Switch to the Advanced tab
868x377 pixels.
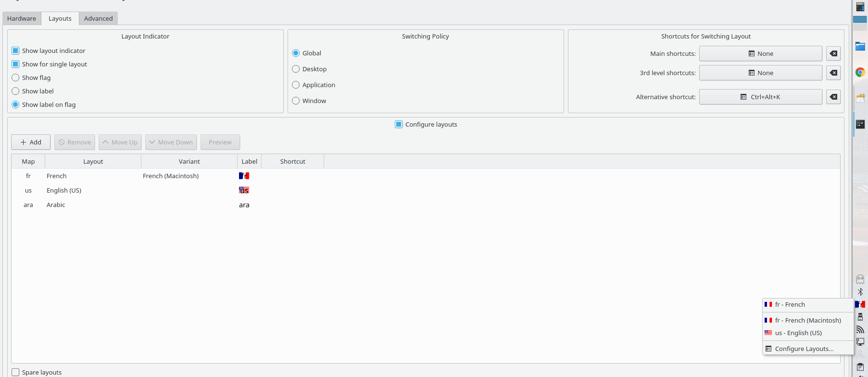pyautogui.click(x=98, y=18)
